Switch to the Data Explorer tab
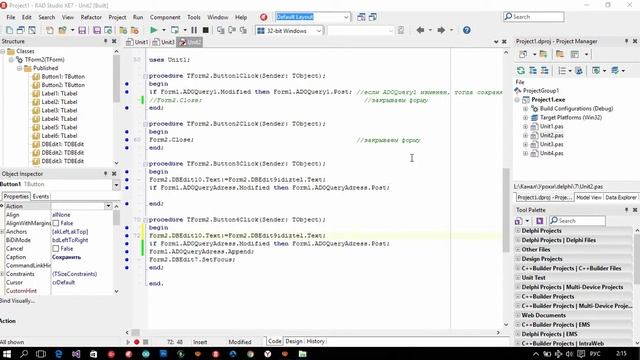This screenshot has width=640, height=360. pos(621,197)
